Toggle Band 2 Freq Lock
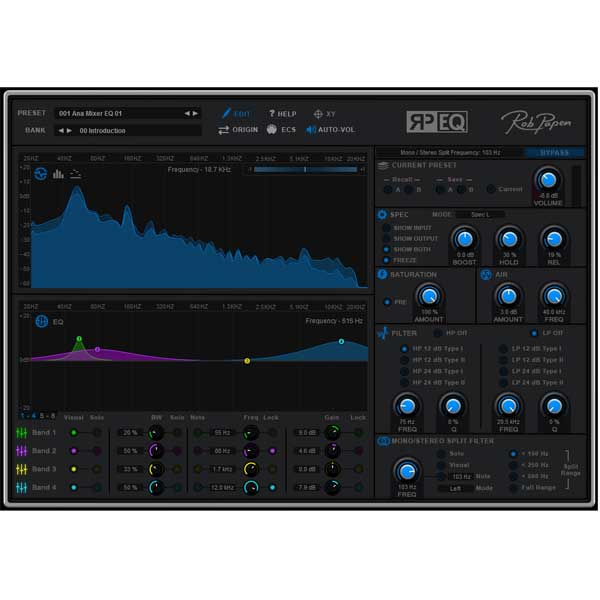 click(x=272, y=451)
